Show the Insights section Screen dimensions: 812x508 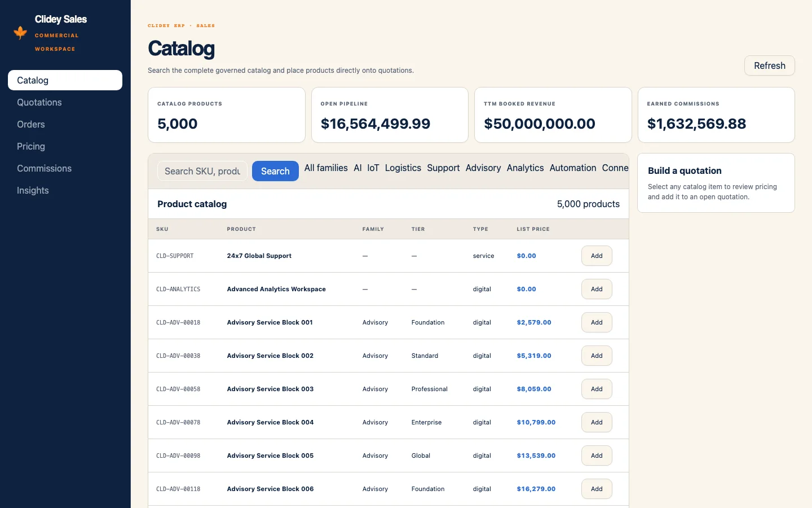(x=65, y=190)
